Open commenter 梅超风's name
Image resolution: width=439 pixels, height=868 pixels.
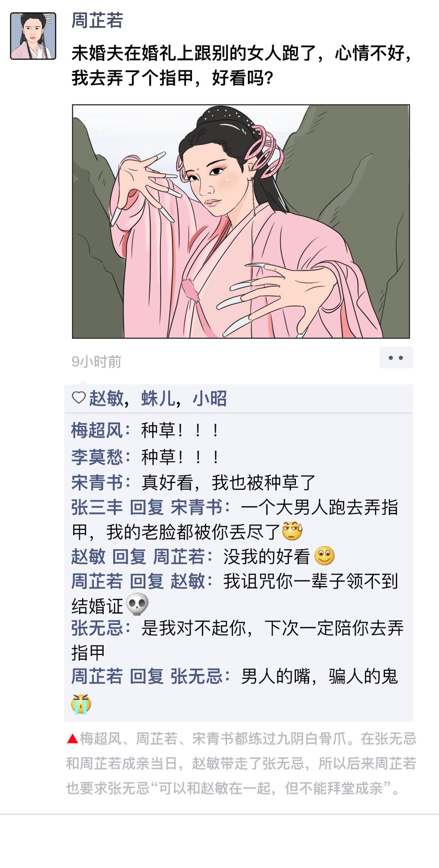(x=97, y=430)
